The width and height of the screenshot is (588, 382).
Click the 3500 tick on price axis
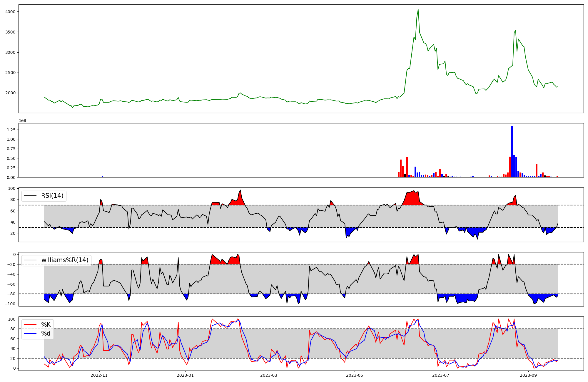point(10,32)
